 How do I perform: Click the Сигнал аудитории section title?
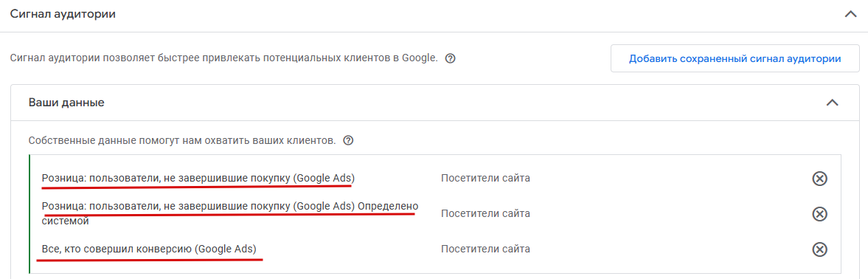coord(63,15)
